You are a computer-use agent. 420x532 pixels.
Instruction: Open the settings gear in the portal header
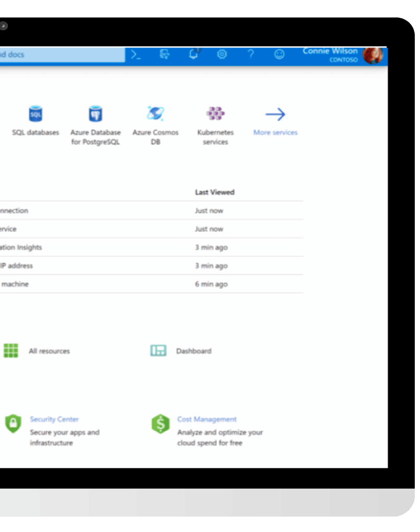tap(222, 54)
